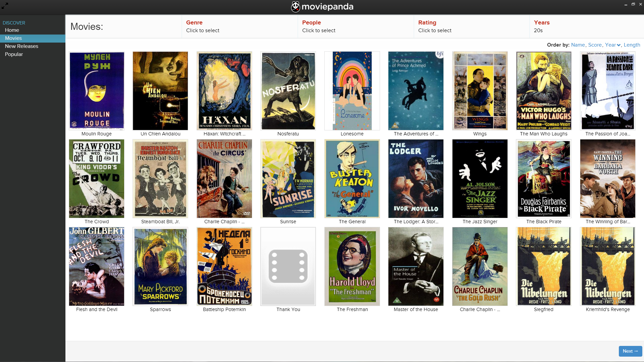Screen dimensions: 644x362
Task: Click the 'Wings' title text
Action: point(480,134)
